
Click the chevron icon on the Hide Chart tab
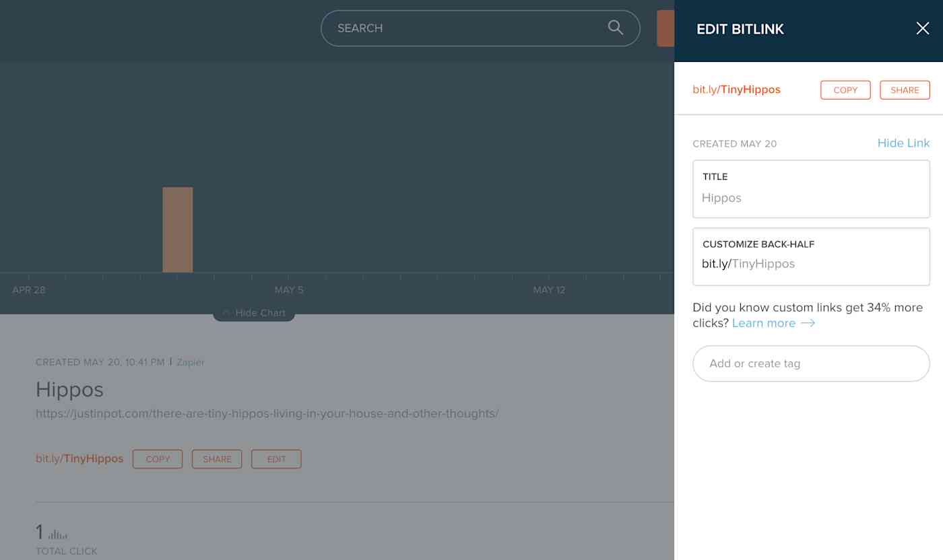click(x=225, y=312)
